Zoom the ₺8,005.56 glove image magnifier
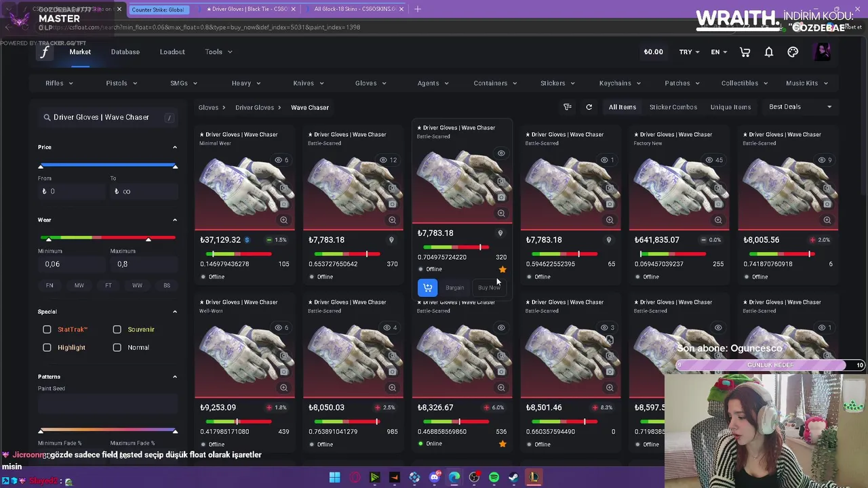Image resolution: width=868 pixels, height=488 pixels. pos(827,220)
